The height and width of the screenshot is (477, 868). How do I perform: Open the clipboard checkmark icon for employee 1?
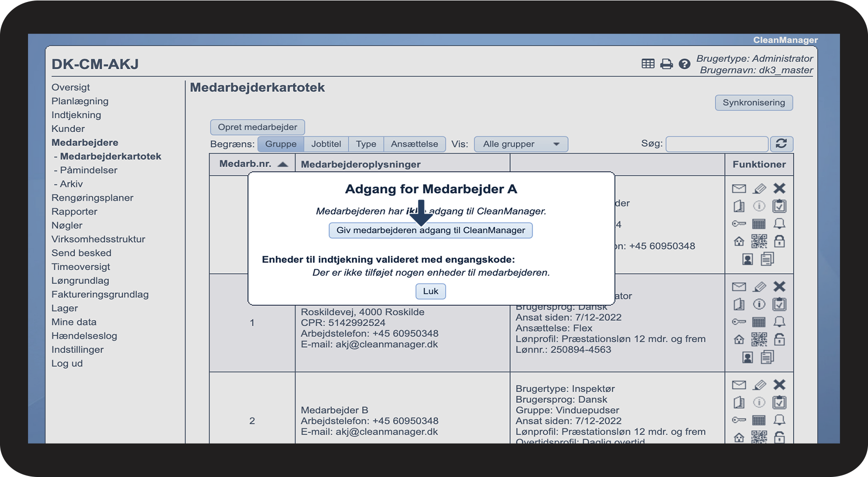pos(780,304)
